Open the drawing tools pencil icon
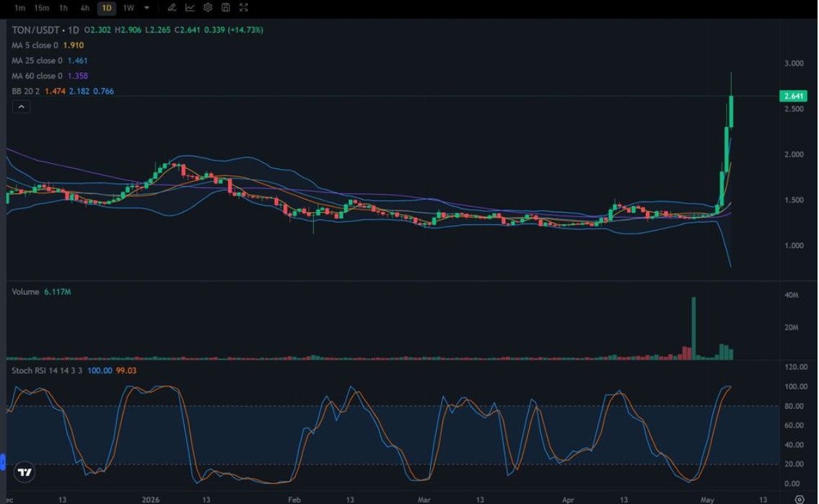This screenshot has width=819, height=504. (172, 7)
